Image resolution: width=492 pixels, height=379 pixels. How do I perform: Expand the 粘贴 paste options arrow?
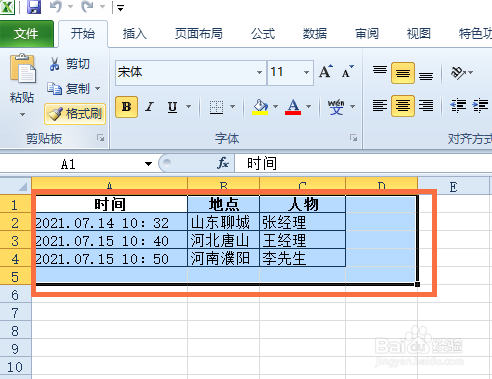tap(22, 114)
